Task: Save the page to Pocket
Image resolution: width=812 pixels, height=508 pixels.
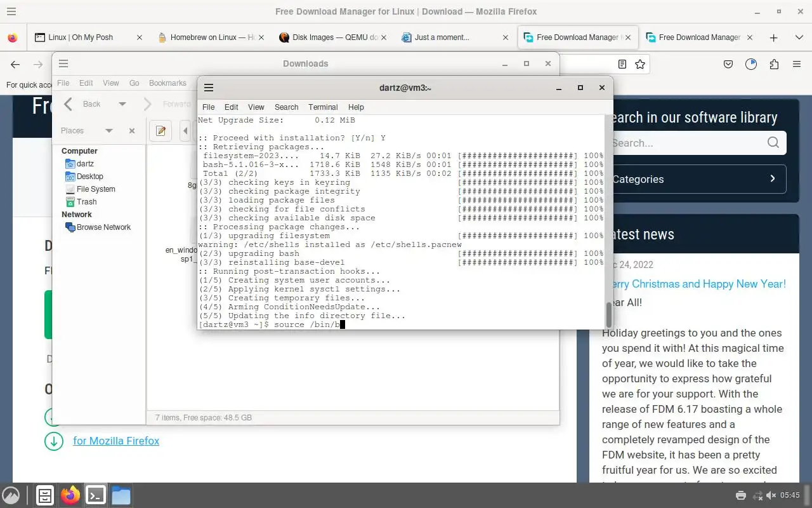Action: (728, 64)
